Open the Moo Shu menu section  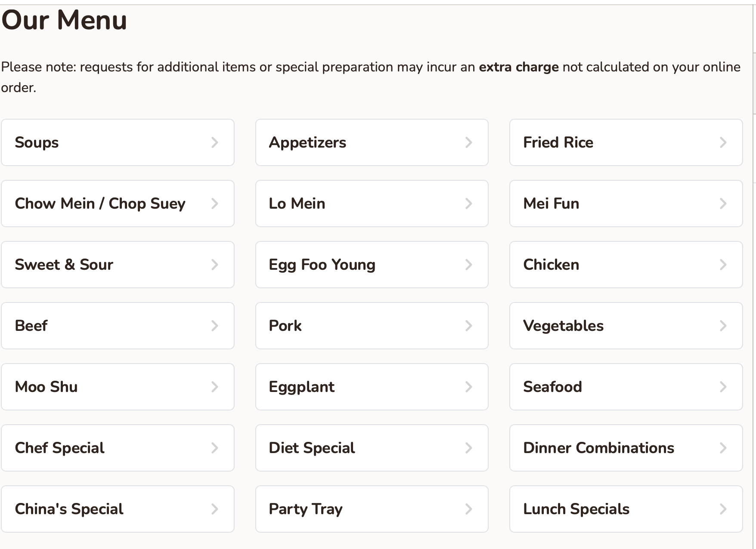pos(118,387)
